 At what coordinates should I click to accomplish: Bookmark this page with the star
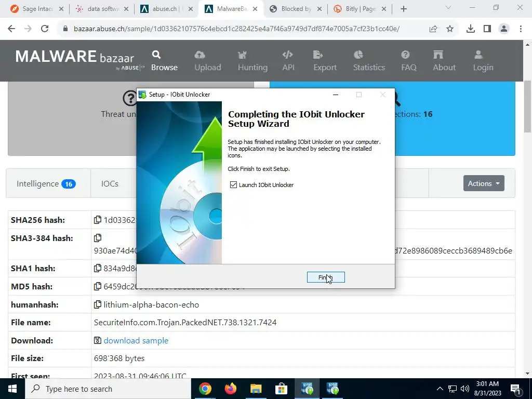tap(450, 29)
